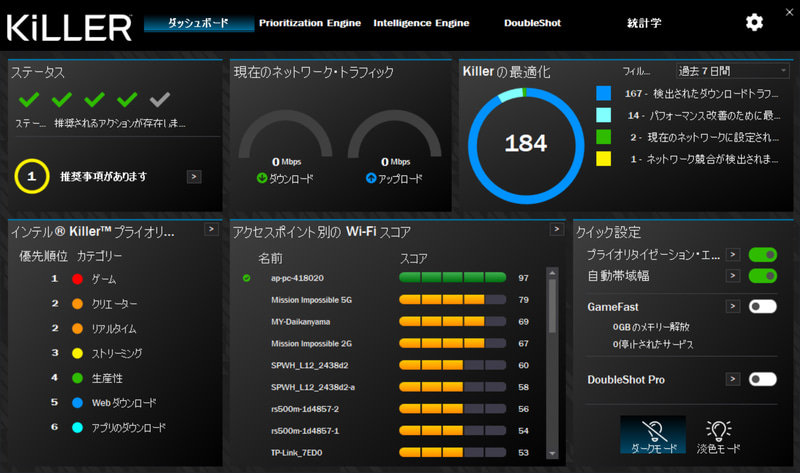Image resolution: width=800 pixels, height=473 pixels.
Task: Open the DoubleShot tab
Action: [x=532, y=23]
